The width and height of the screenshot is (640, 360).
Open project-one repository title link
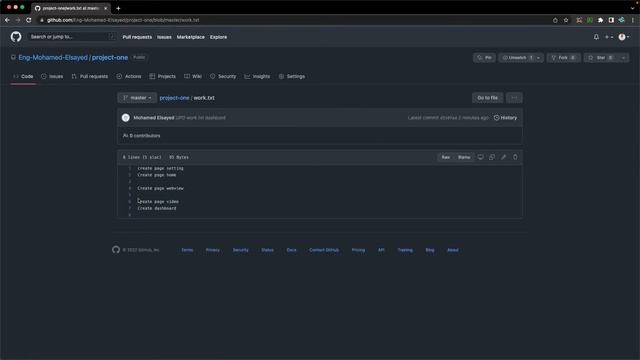pyautogui.click(x=110, y=58)
